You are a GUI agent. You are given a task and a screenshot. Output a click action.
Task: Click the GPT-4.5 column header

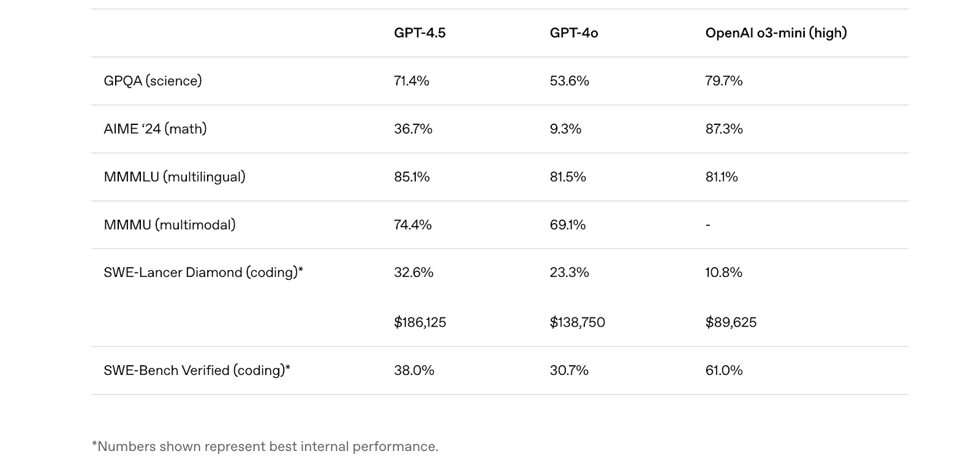420,33
